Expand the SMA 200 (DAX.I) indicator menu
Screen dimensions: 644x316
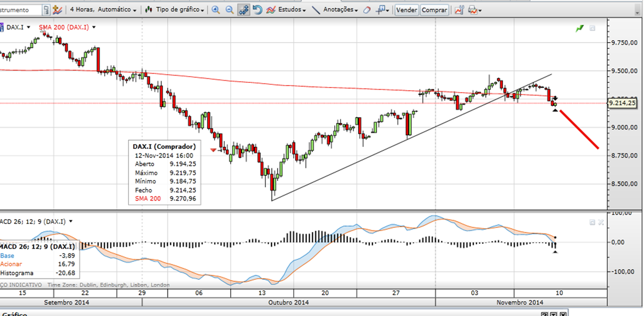94,27
